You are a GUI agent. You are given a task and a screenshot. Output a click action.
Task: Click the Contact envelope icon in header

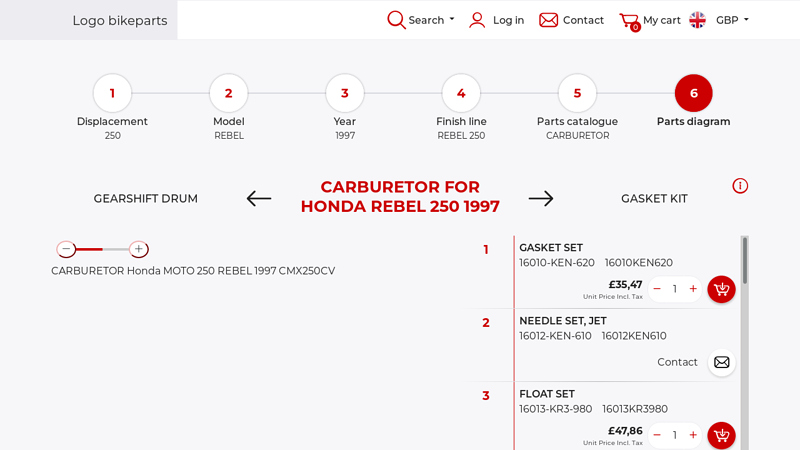click(548, 20)
